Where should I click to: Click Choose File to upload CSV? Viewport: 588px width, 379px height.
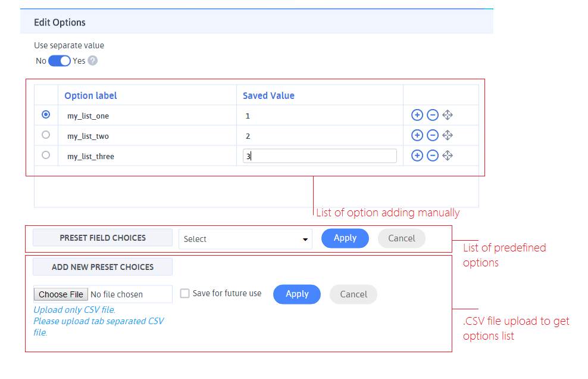pyautogui.click(x=60, y=294)
